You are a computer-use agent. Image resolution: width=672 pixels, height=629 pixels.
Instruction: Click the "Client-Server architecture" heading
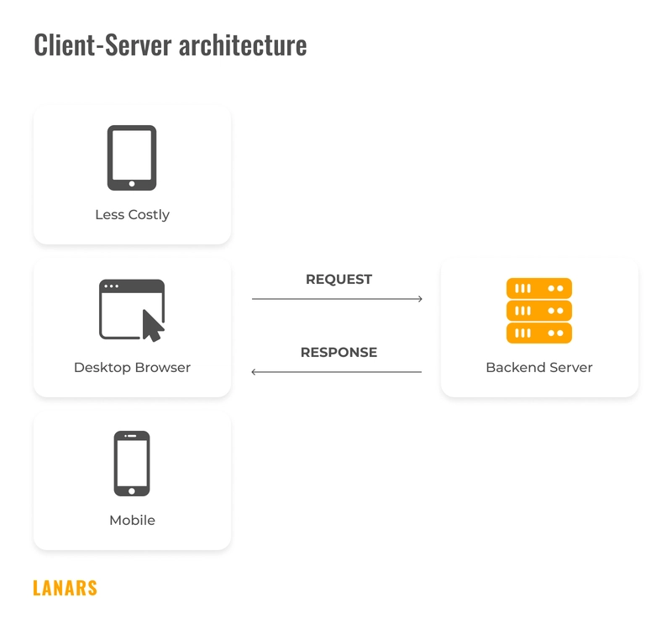pyautogui.click(x=170, y=45)
